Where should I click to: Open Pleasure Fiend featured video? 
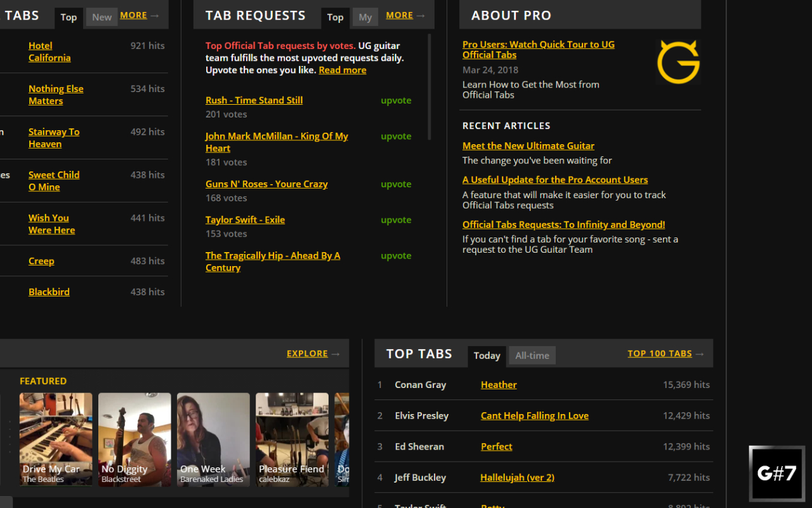[292, 439]
